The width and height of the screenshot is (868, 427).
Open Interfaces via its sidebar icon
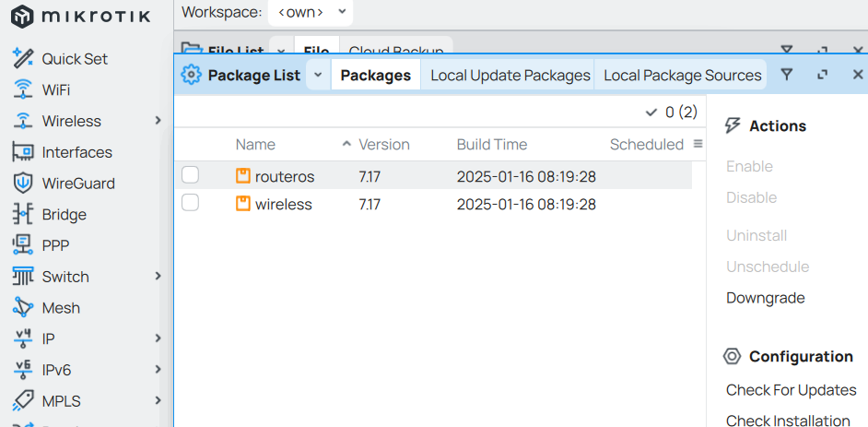[23, 152]
